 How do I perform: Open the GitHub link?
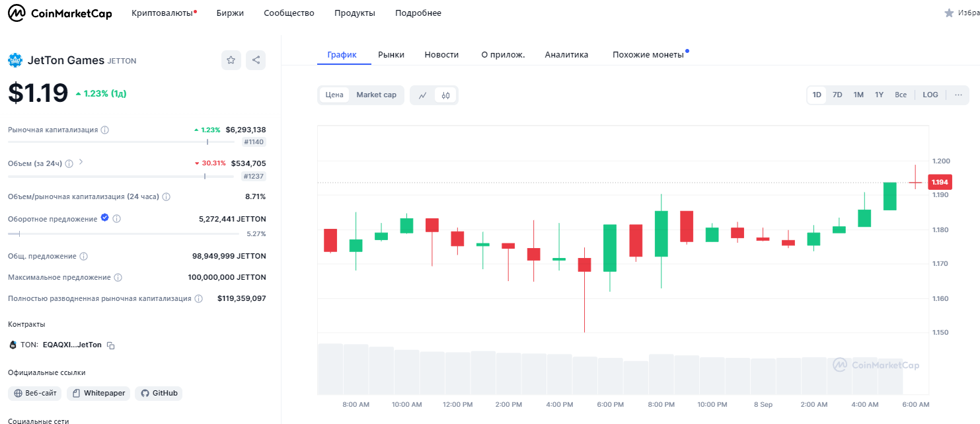coord(159,394)
